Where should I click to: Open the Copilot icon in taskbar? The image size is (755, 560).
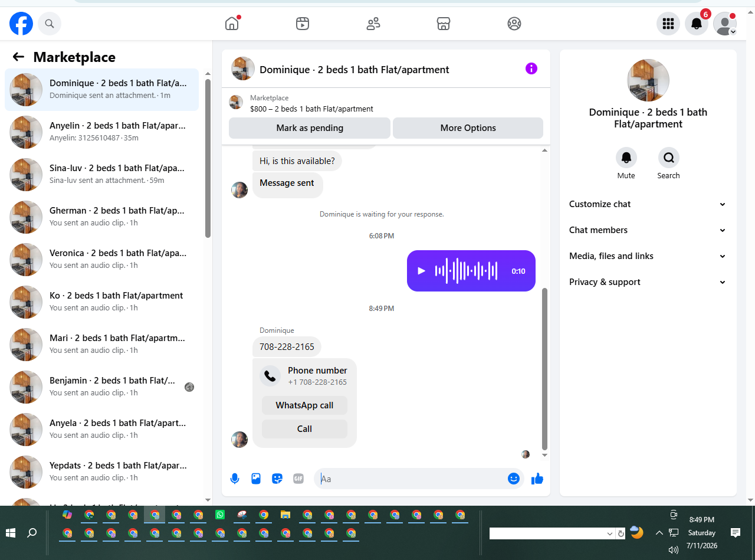(67, 515)
